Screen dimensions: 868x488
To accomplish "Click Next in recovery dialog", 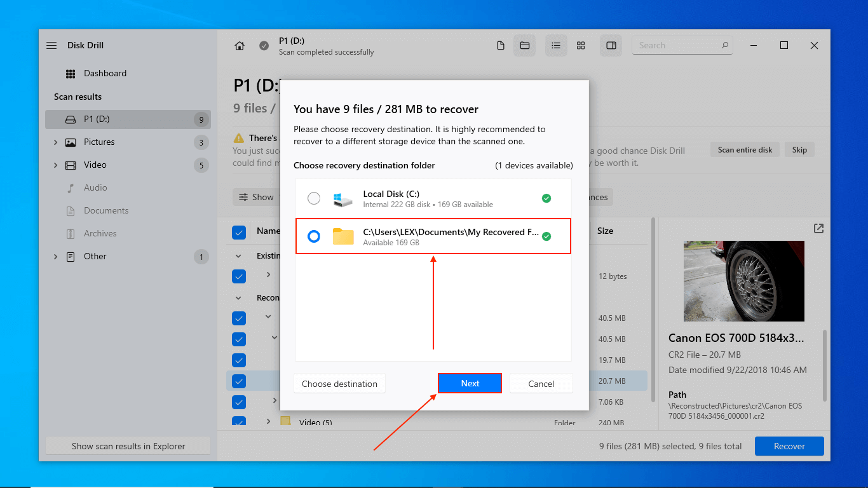I will click(470, 383).
